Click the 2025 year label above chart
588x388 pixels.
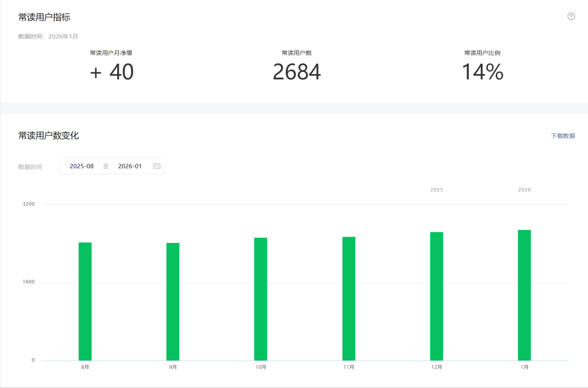(x=437, y=190)
